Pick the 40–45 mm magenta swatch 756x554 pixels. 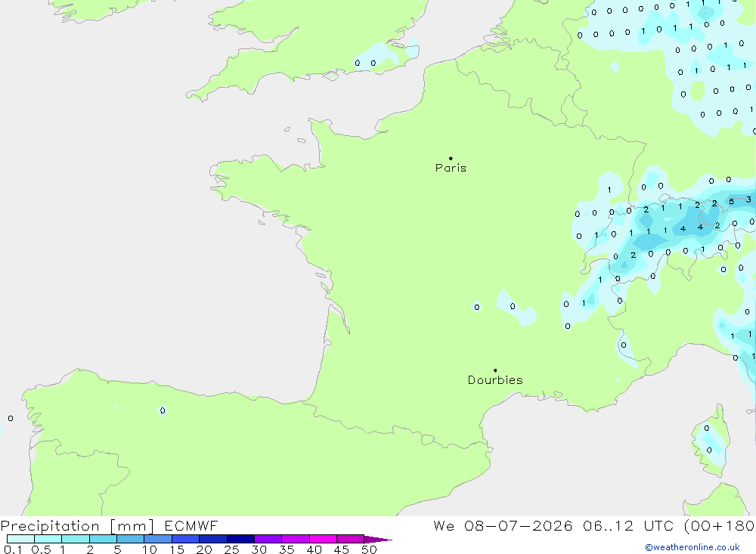click(x=323, y=539)
